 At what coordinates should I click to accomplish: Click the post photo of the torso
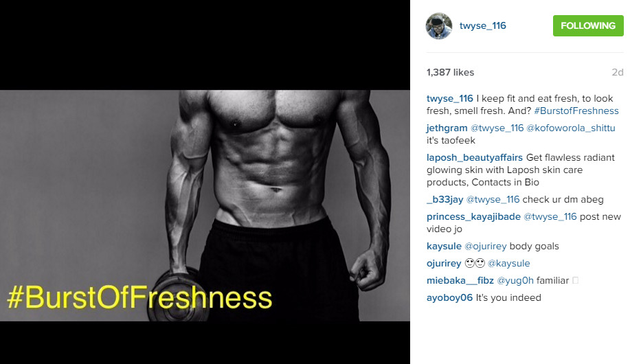click(205, 205)
